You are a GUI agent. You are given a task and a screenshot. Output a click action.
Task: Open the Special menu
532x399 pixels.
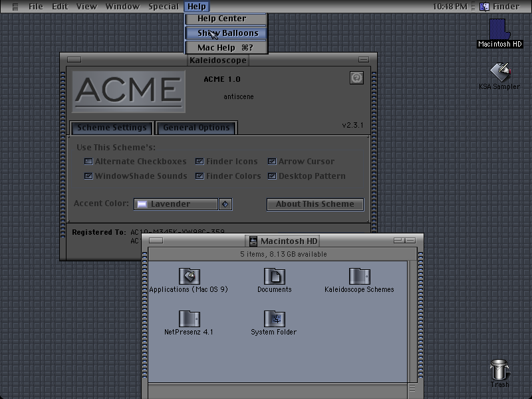pyautogui.click(x=163, y=7)
